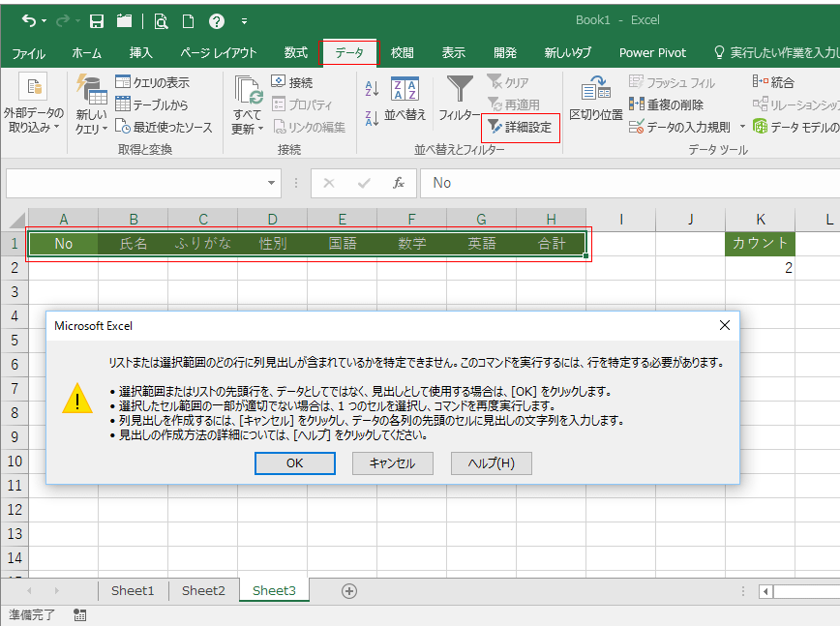The height and width of the screenshot is (626, 840).
Task: Expand the すべて更新 dropdown arrow
Action: [x=247, y=129]
